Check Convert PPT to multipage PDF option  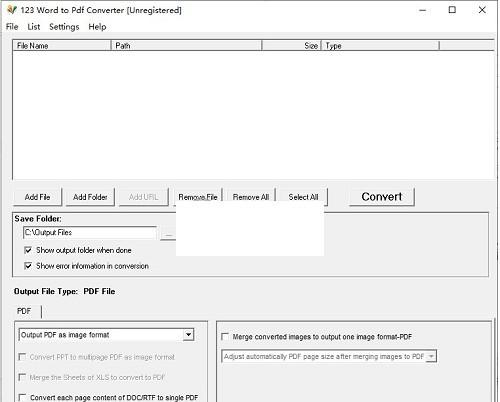point(22,357)
